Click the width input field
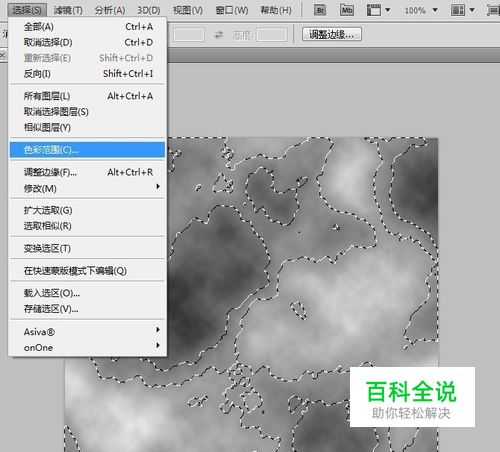Viewport: 500px width, 452px height. click(188, 34)
